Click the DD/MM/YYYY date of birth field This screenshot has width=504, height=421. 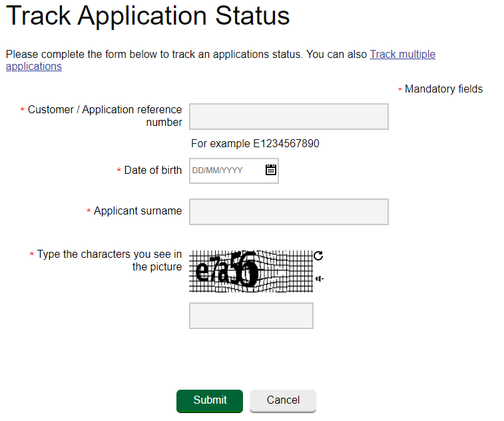[226, 171]
